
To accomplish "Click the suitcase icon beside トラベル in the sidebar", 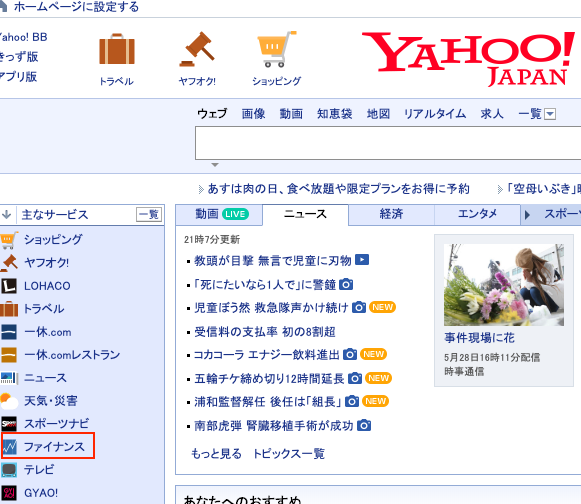I will coord(9,309).
